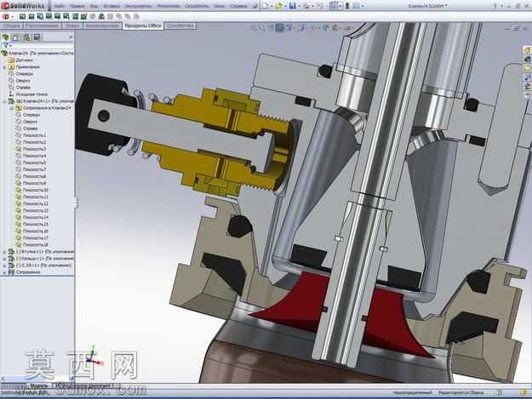Open the Правка menu
Viewport: 532px width, 399px height.
pyautogui.click(x=77, y=6)
